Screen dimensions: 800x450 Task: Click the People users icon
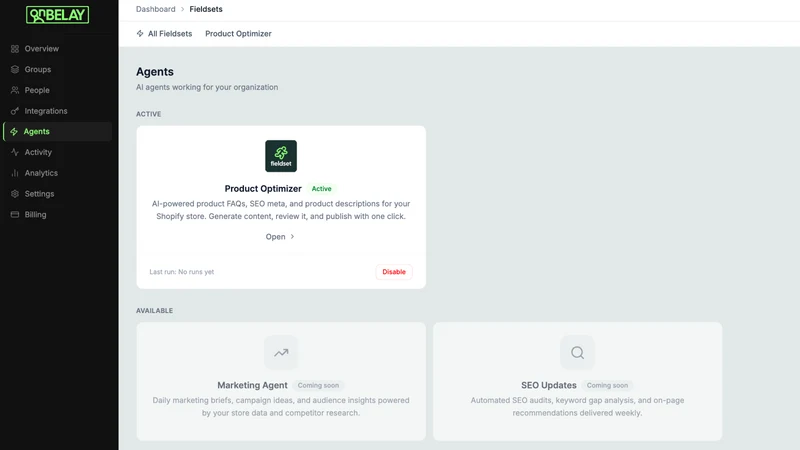pyautogui.click(x=15, y=90)
